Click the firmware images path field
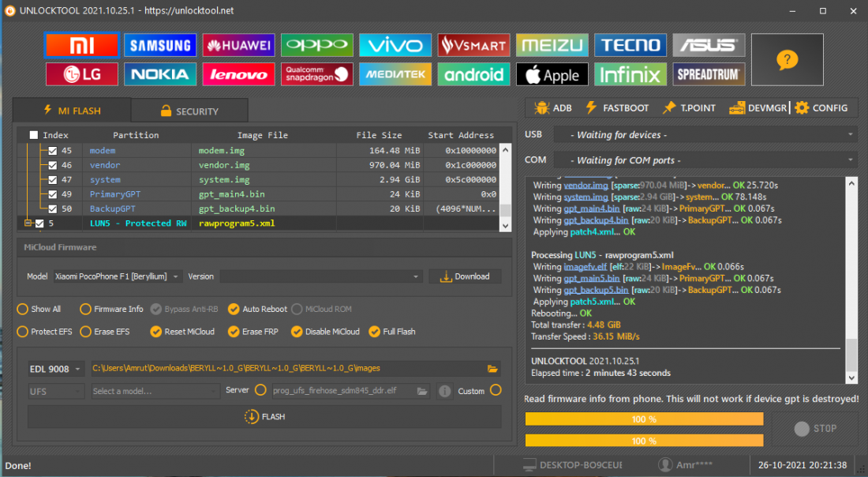 point(288,369)
